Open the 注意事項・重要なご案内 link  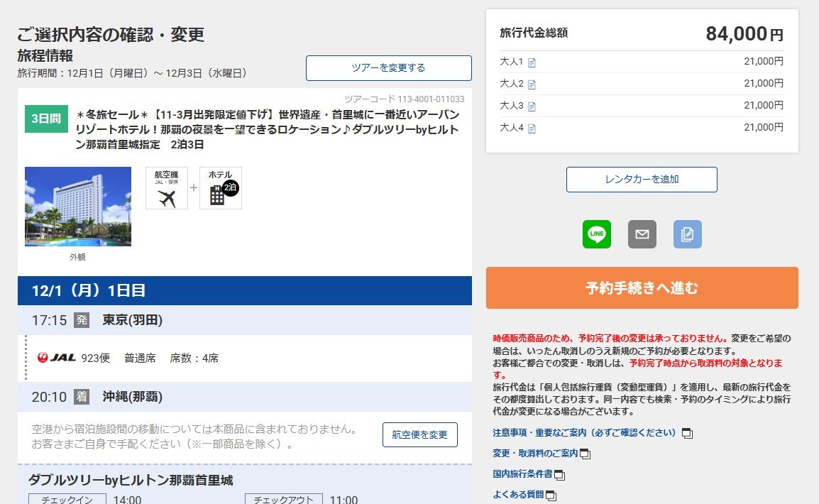[x=586, y=432]
